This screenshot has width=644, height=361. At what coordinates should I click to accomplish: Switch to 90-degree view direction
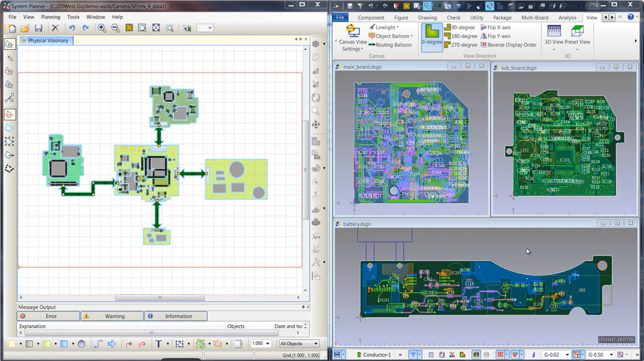[460, 27]
